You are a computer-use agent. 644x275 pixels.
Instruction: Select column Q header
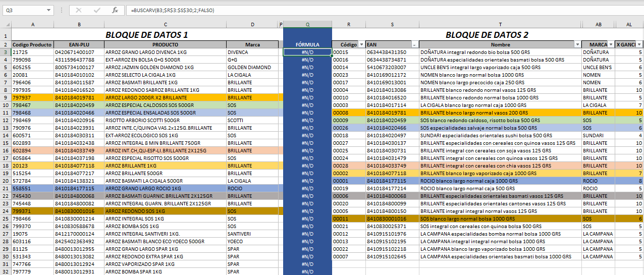(307, 24)
